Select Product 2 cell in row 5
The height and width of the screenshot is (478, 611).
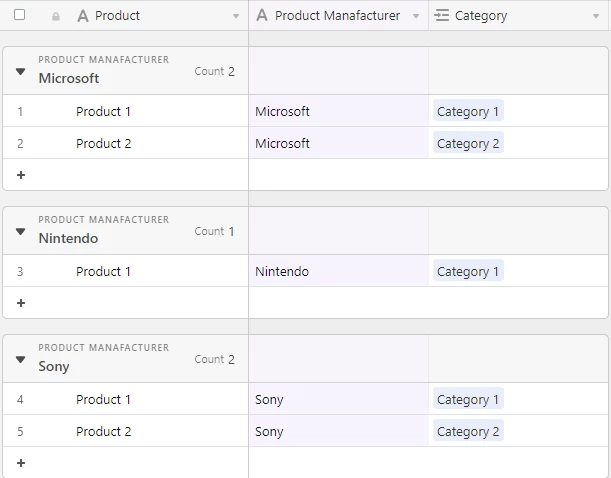104,431
